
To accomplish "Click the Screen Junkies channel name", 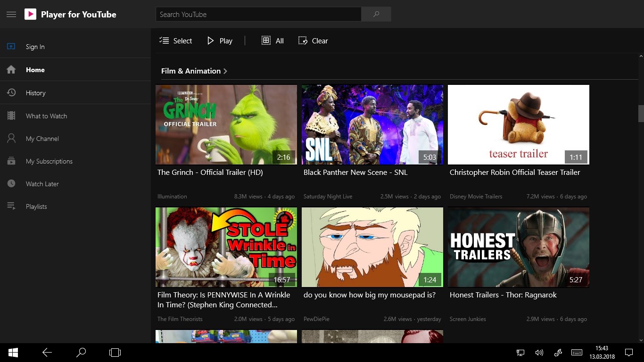I will (x=468, y=319).
